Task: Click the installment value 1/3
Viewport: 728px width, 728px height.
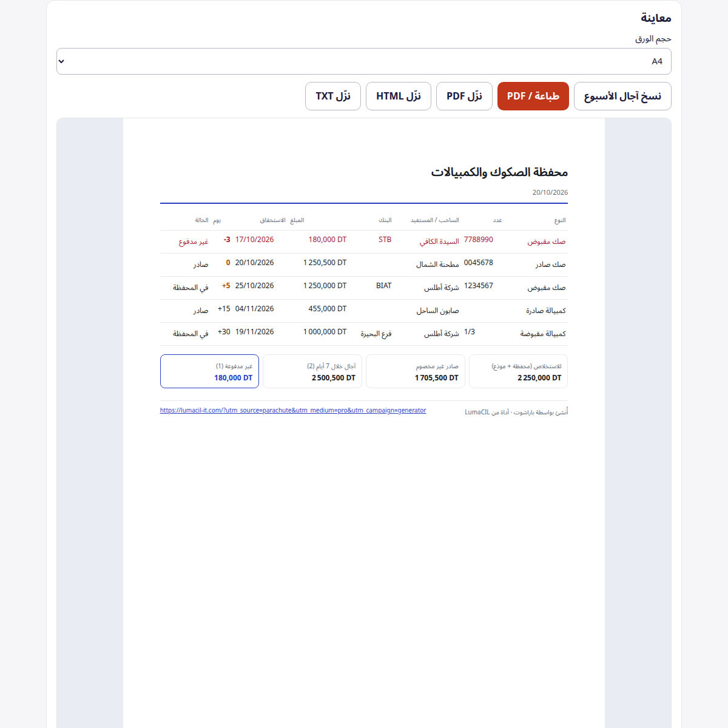Action: tap(470, 332)
